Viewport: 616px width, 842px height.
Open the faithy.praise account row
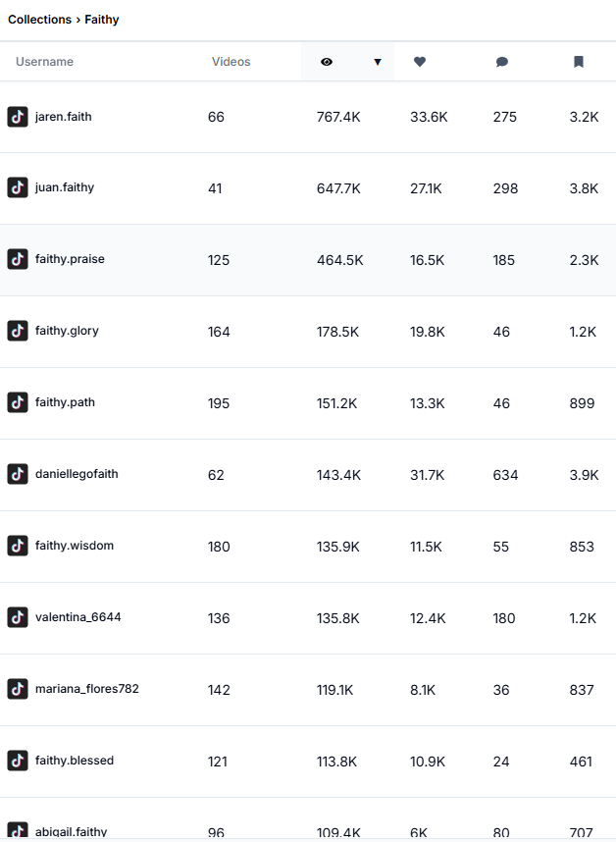pyautogui.click(x=70, y=259)
